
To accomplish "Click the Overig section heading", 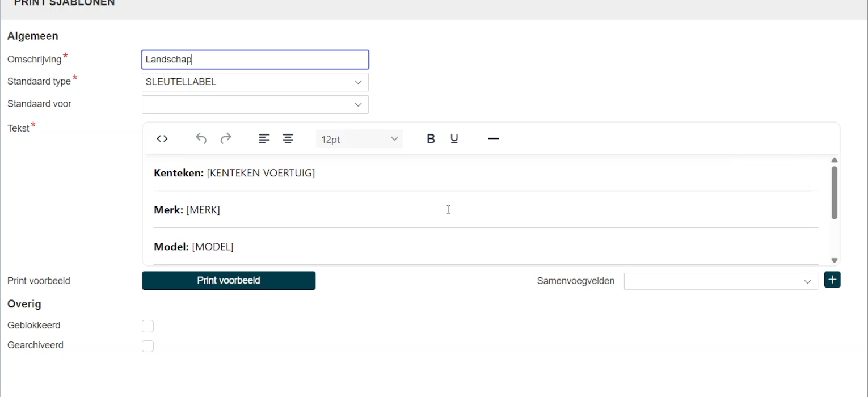I will click(24, 304).
